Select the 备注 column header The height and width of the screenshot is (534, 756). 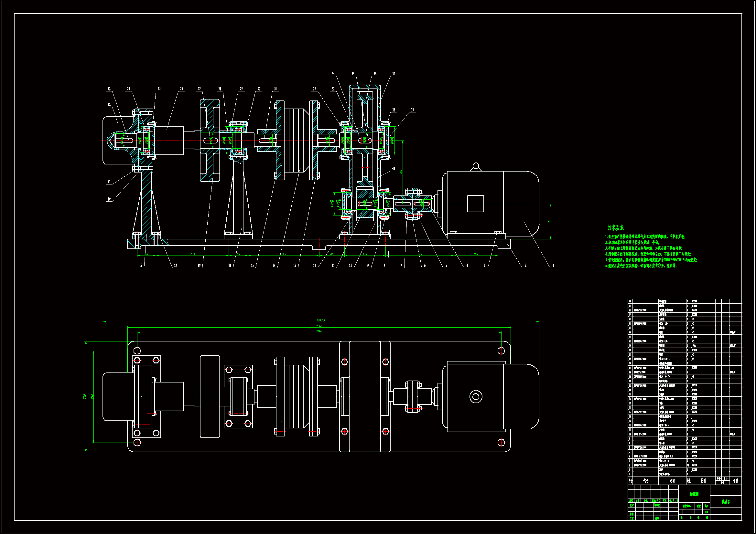click(x=736, y=481)
